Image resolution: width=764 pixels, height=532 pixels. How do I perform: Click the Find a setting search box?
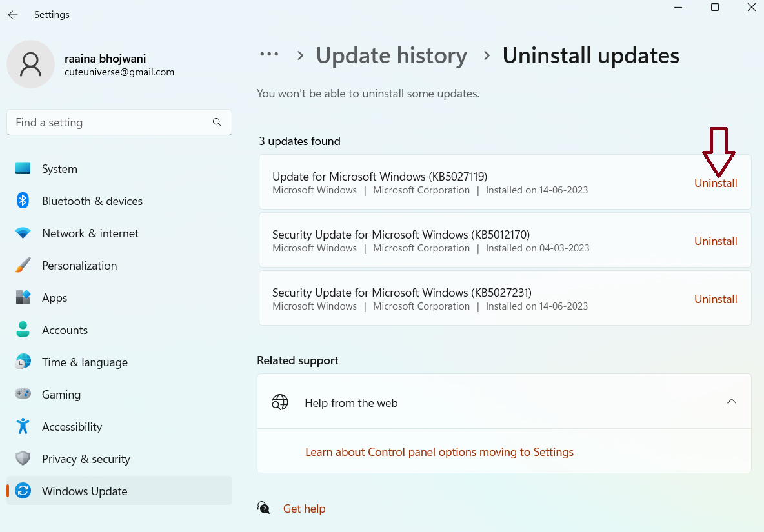110,123
